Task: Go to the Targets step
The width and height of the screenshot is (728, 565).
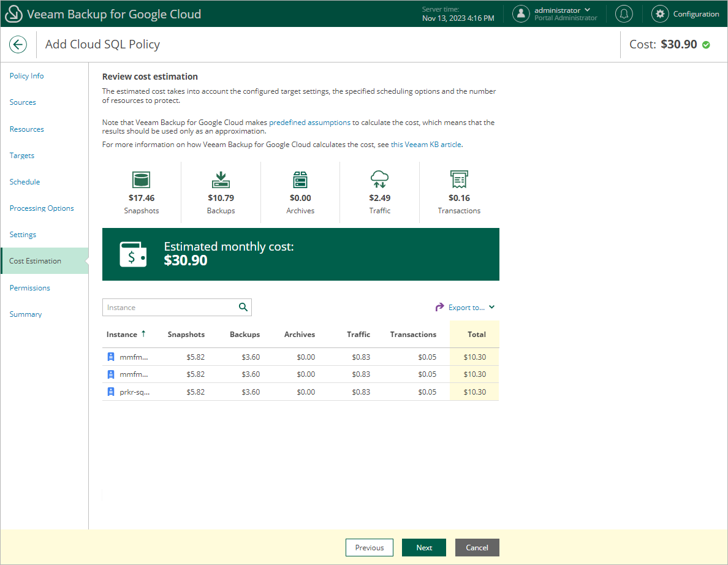Action: pyautogui.click(x=22, y=156)
